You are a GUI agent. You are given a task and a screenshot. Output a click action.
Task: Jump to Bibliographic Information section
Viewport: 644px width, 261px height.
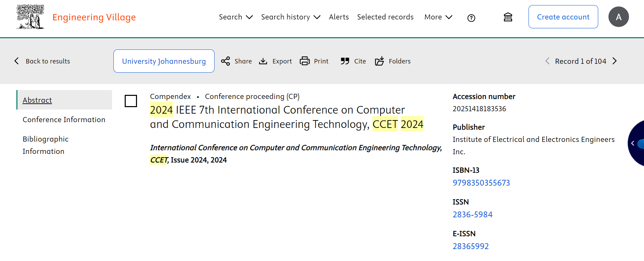pyautogui.click(x=46, y=145)
